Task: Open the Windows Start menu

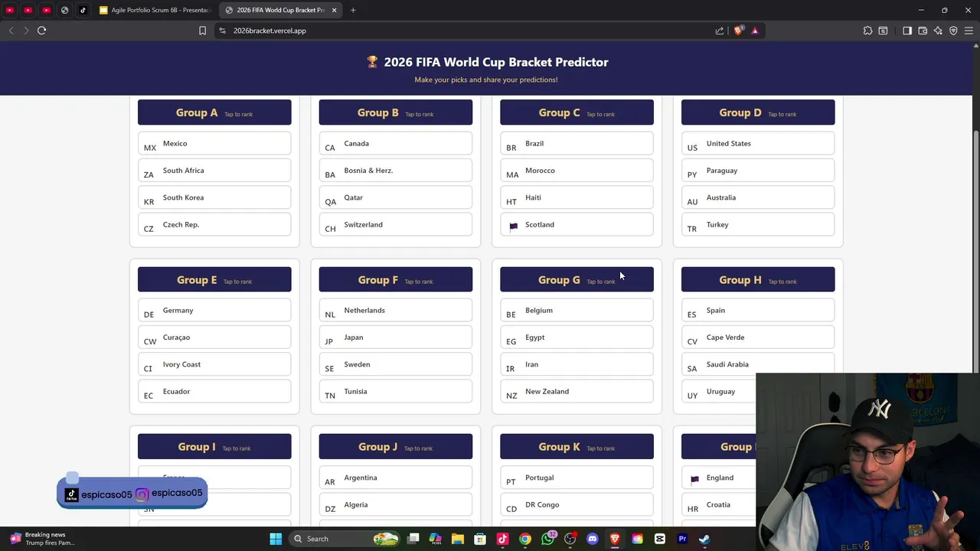Action: (x=276, y=539)
